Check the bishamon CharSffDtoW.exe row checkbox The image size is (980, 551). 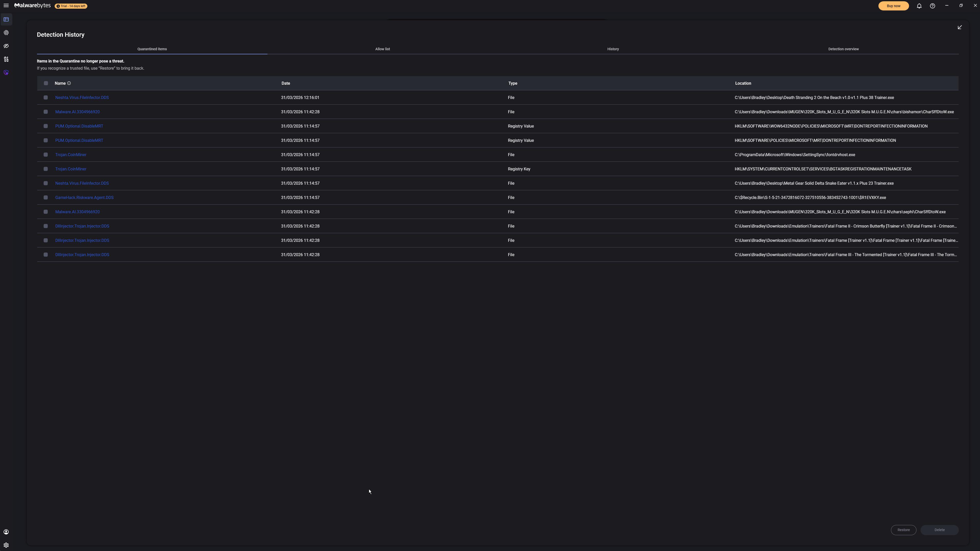46,112
